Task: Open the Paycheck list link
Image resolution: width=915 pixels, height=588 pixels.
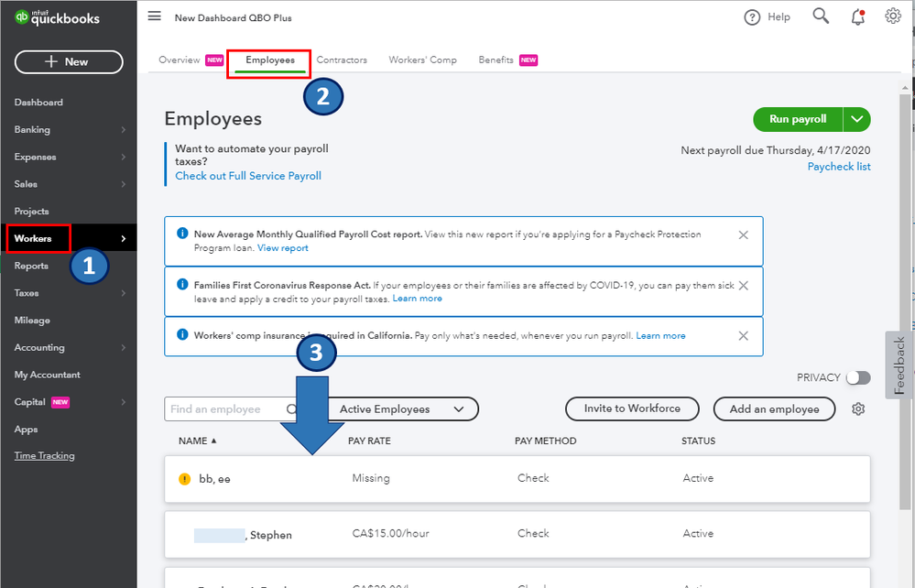Action: pyautogui.click(x=839, y=167)
